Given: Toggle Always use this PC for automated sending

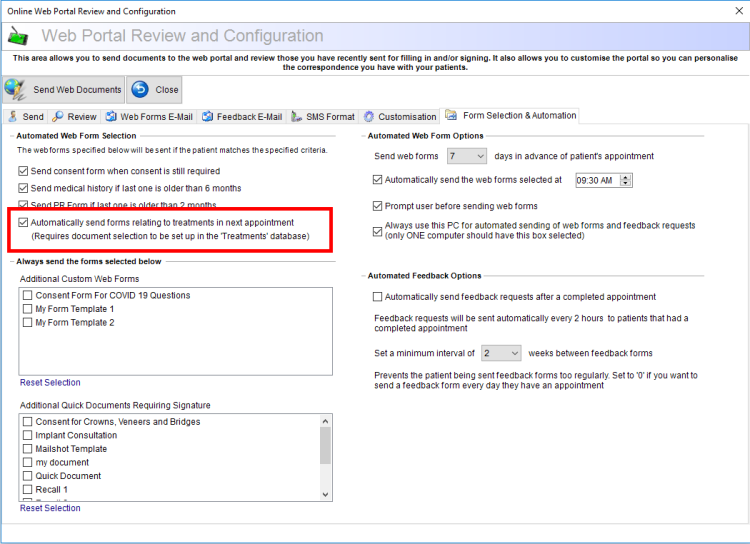Looking at the screenshot, I should point(377,232).
